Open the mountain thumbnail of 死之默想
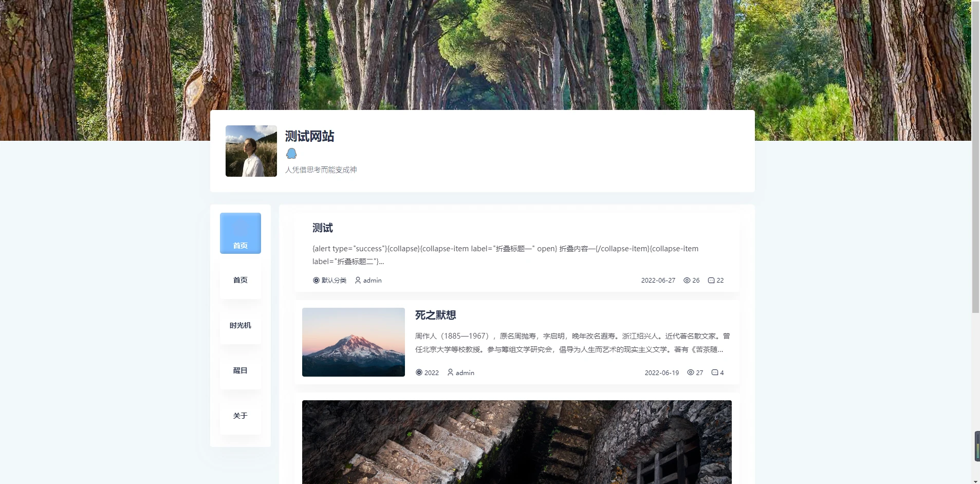 coord(354,342)
